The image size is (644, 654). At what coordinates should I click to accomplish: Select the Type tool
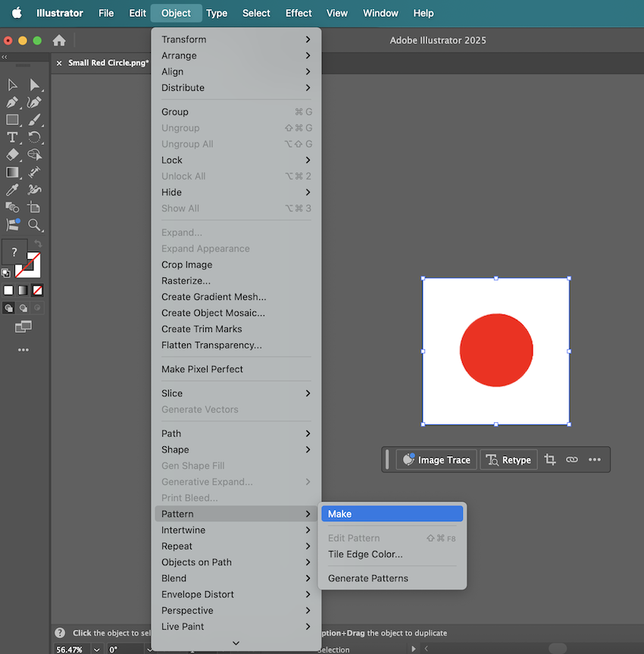pyautogui.click(x=12, y=137)
